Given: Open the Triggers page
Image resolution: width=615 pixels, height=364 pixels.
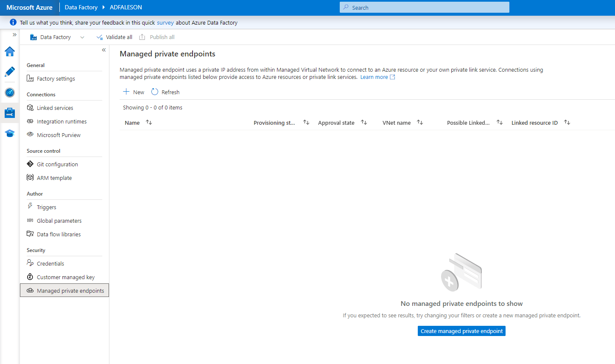Looking at the screenshot, I should click(45, 207).
